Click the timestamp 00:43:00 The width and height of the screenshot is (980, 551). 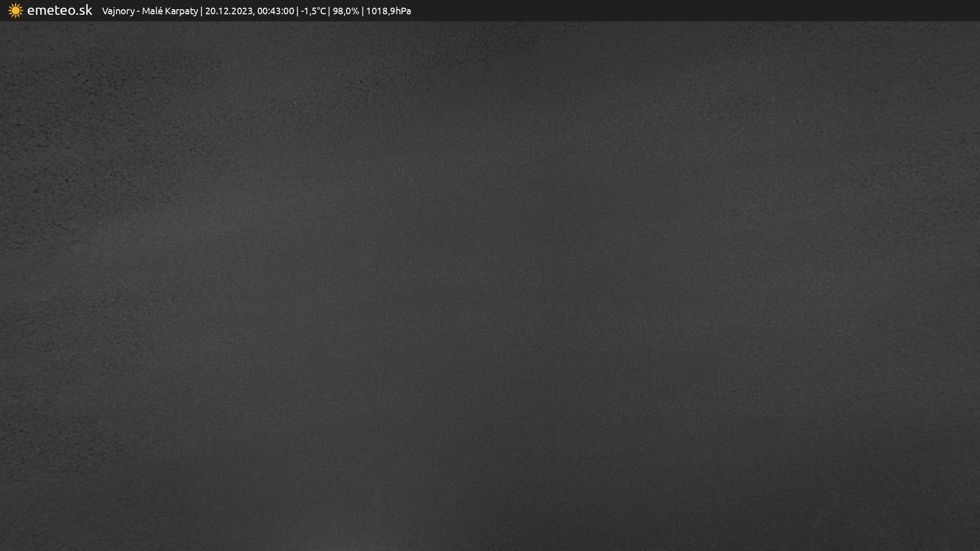click(276, 11)
